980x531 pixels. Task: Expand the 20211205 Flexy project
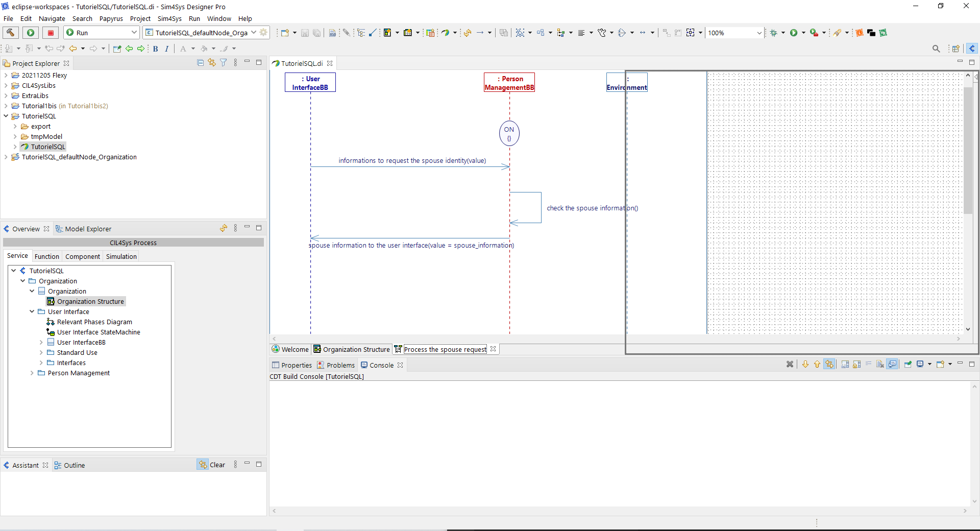(x=6, y=75)
